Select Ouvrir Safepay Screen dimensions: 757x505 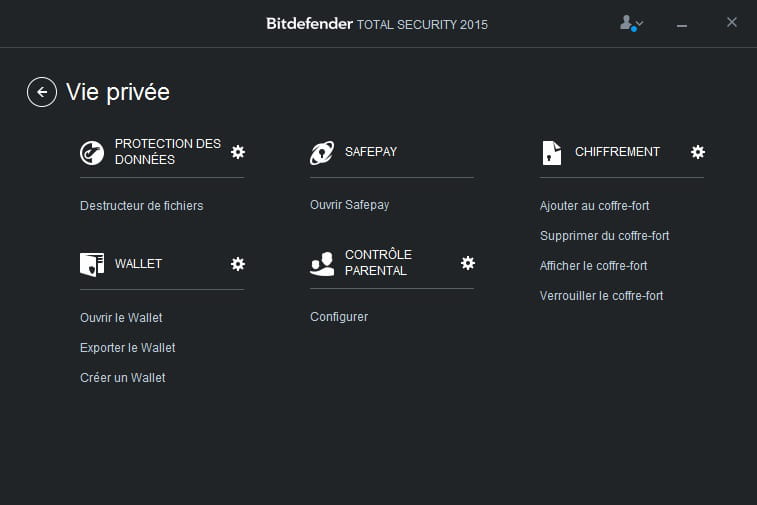(349, 205)
